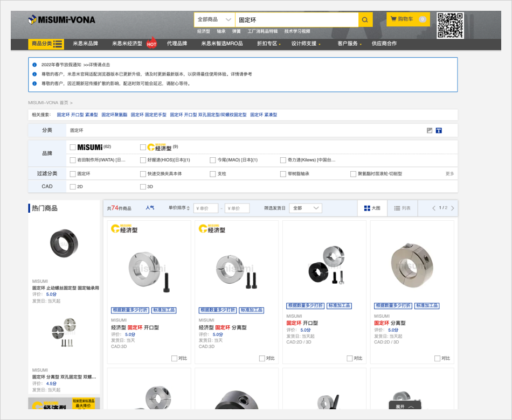Viewport: 512px width, 420px height.
Task: Click the minimum price input field
Action: 205,208
